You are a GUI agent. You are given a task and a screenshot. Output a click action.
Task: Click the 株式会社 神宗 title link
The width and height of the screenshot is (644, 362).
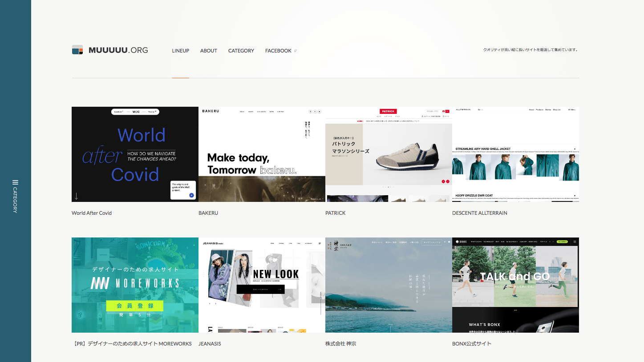click(341, 344)
